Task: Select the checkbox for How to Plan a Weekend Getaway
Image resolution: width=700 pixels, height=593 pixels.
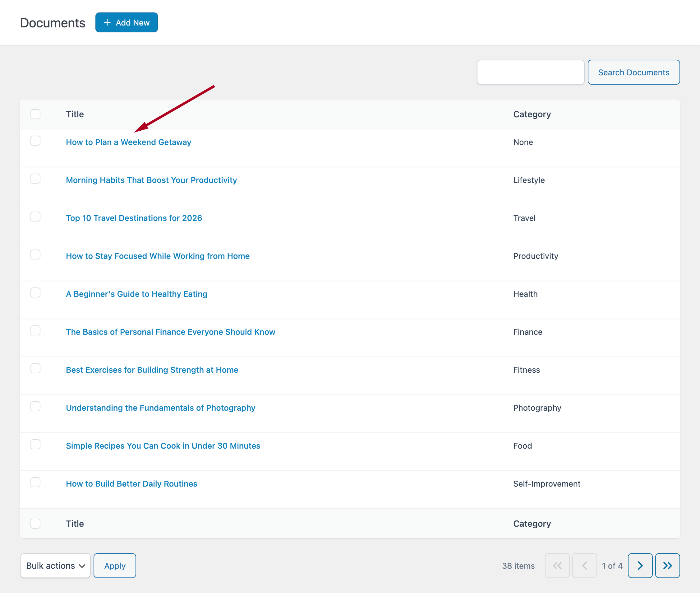Action: click(35, 141)
